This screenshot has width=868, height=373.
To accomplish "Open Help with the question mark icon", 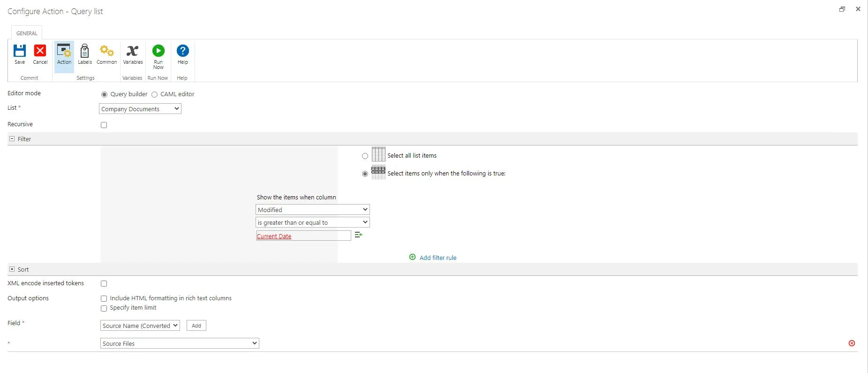I will [x=182, y=51].
